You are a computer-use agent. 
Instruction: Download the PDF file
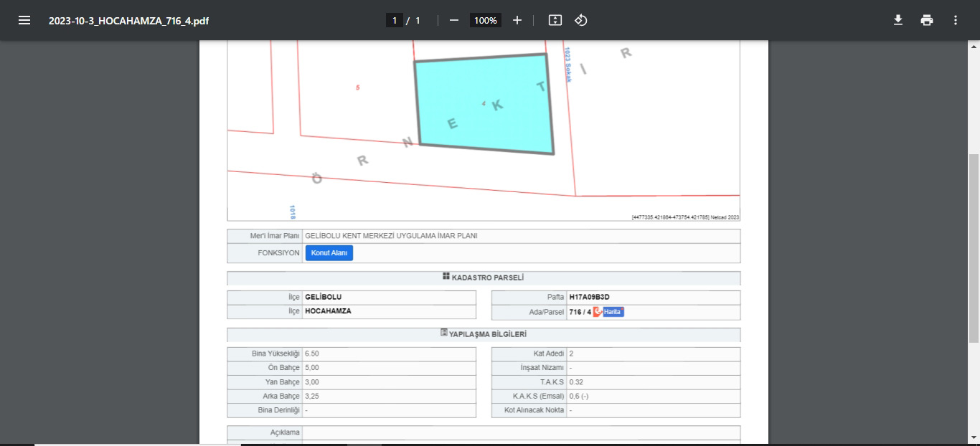(x=897, y=20)
